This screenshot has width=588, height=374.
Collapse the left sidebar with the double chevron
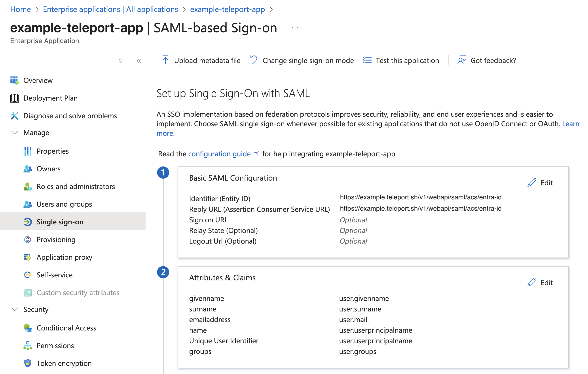point(139,60)
